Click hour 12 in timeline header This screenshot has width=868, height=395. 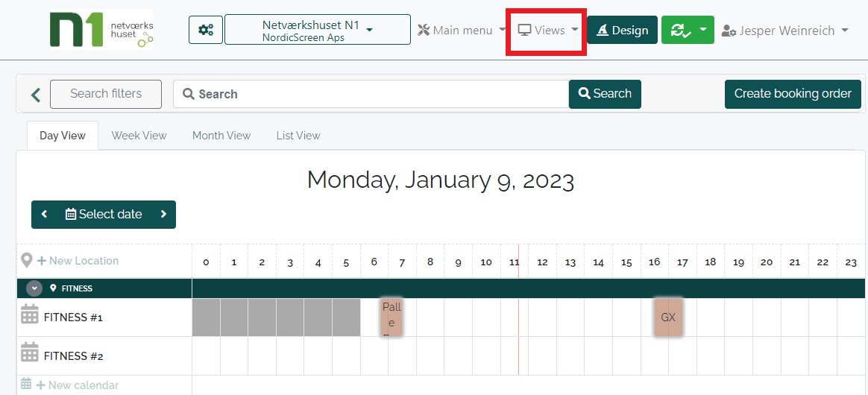[x=543, y=262]
